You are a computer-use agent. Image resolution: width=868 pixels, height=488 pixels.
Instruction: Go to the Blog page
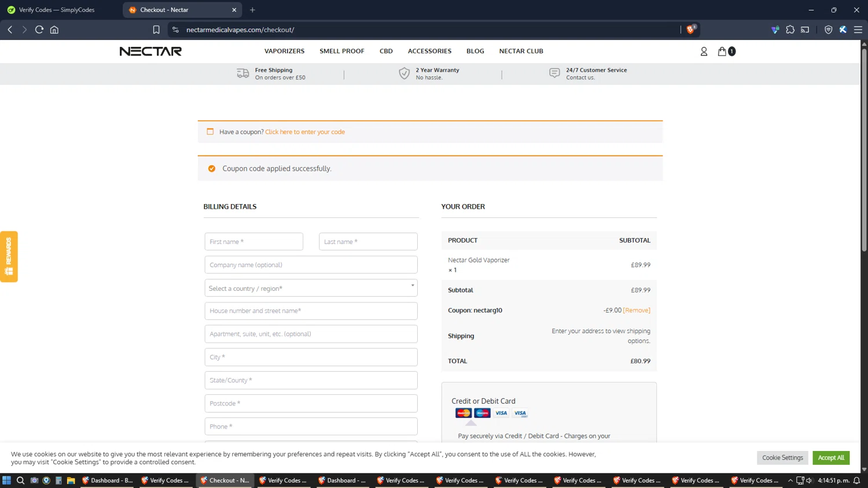[x=475, y=51]
